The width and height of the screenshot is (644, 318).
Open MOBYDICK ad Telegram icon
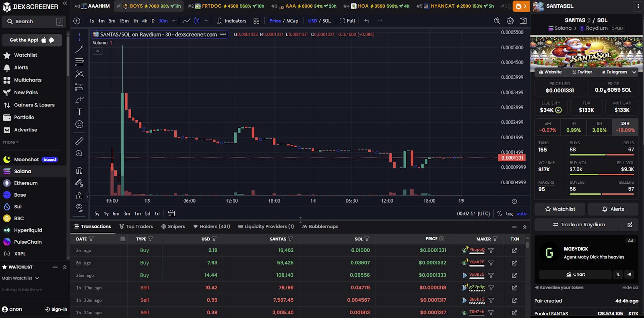(629, 274)
